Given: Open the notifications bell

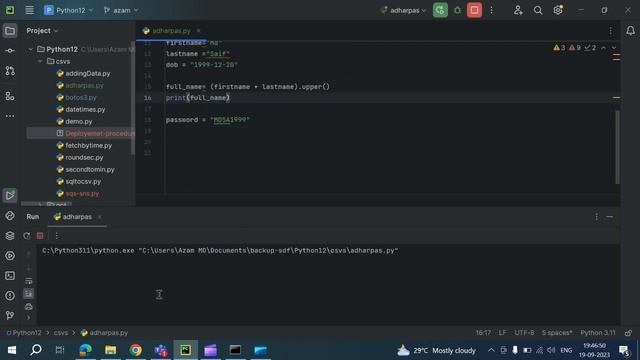Looking at the screenshot, I should pyautogui.click(x=630, y=31).
